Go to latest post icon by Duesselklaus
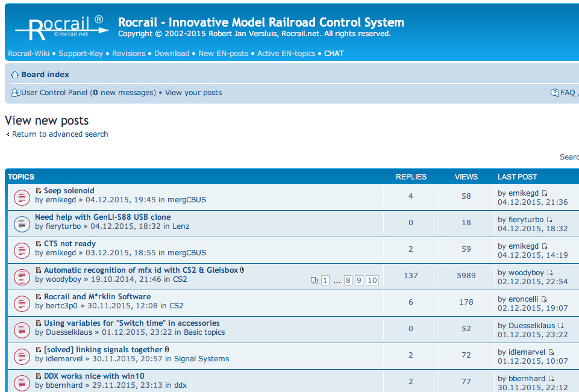579x392 pixels. coord(561,326)
